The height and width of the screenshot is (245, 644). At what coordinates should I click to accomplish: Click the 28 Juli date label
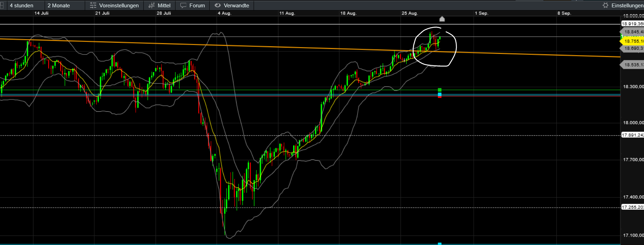tap(164, 13)
